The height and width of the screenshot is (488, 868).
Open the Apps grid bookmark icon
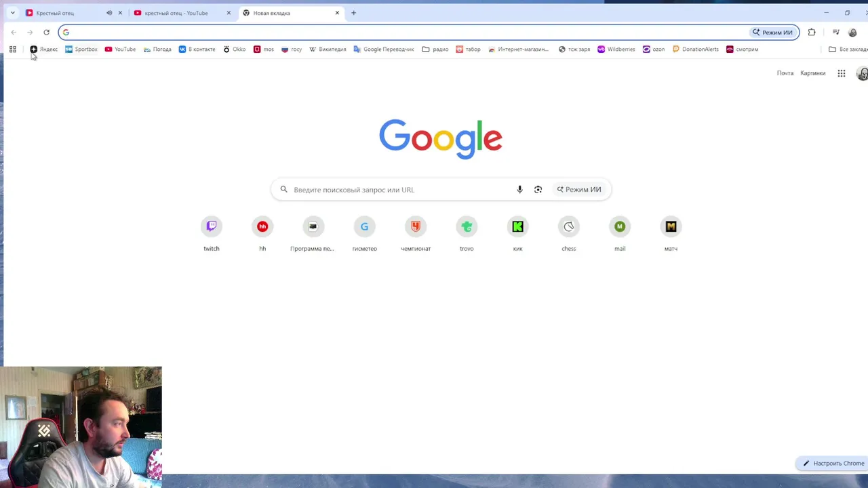point(12,49)
